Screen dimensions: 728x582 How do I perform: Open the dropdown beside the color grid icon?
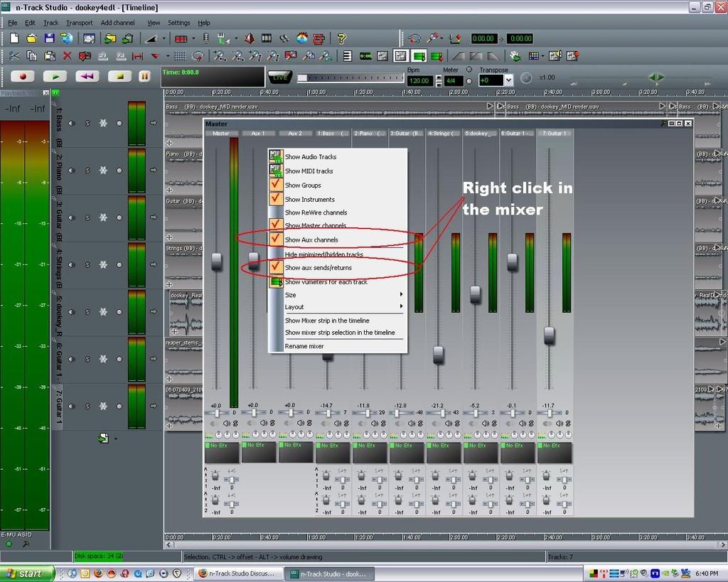click(x=542, y=56)
